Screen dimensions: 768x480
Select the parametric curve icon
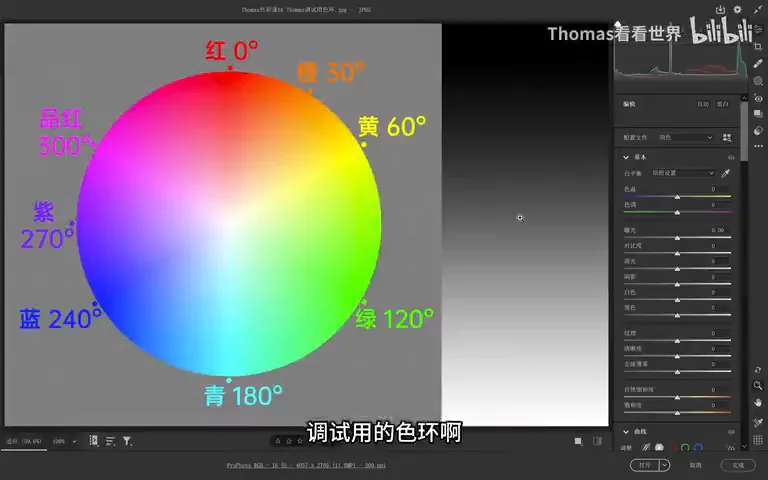pyautogui.click(x=646, y=447)
